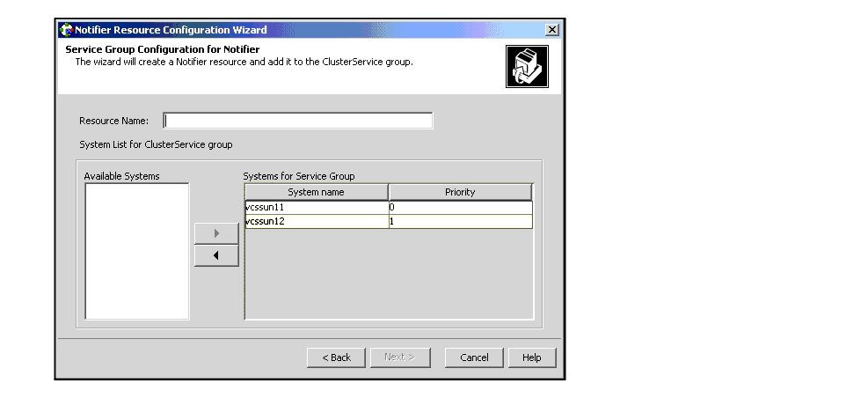
Task: Open Help for the wizard
Action: pyautogui.click(x=531, y=357)
